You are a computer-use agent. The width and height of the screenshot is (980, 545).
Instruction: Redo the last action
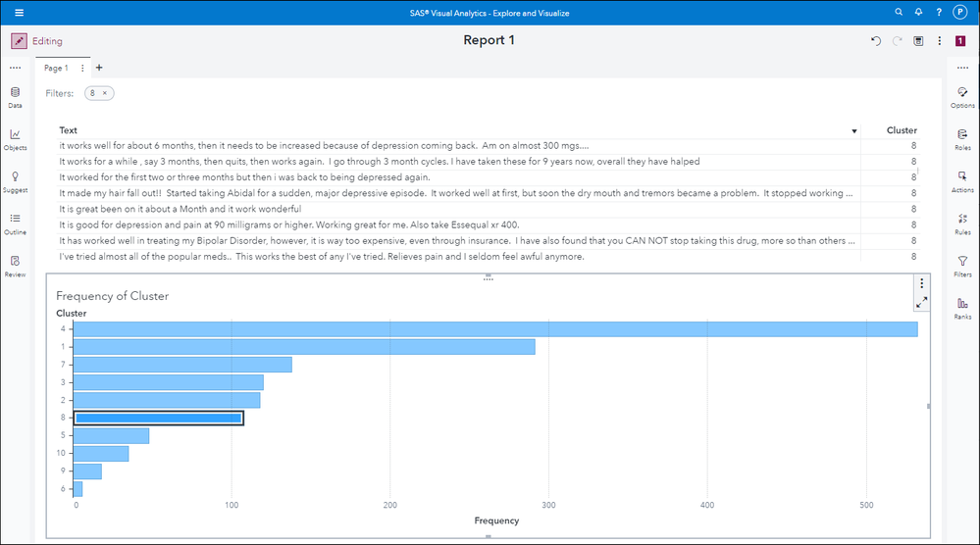(897, 41)
